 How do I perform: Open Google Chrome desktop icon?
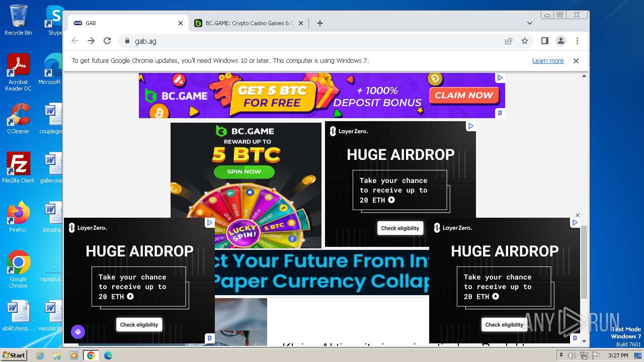click(x=18, y=269)
